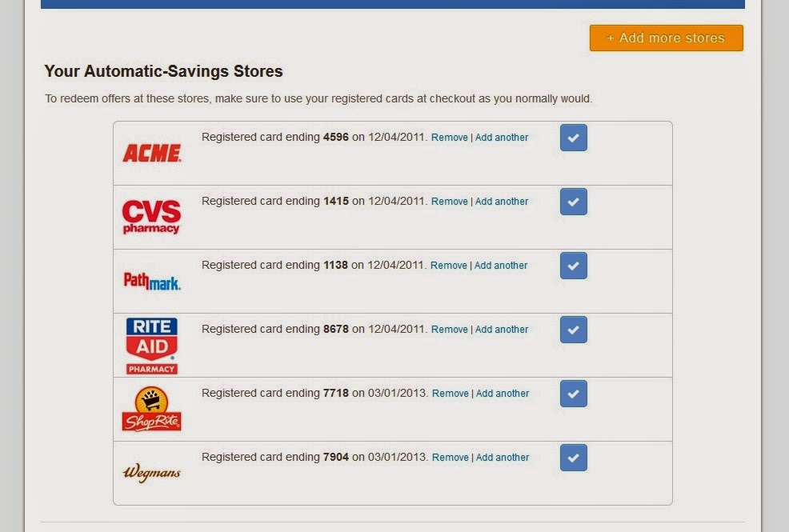Select card number 8678 text

tap(335, 329)
